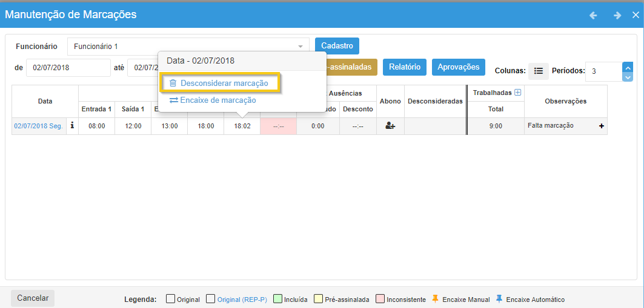Open the Colunas list icon button
644x308 pixels.
point(538,71)
